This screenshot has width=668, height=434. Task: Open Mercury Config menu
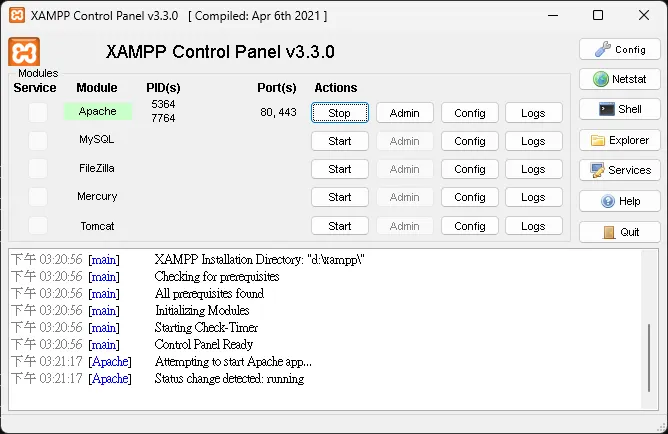[469, 197]
